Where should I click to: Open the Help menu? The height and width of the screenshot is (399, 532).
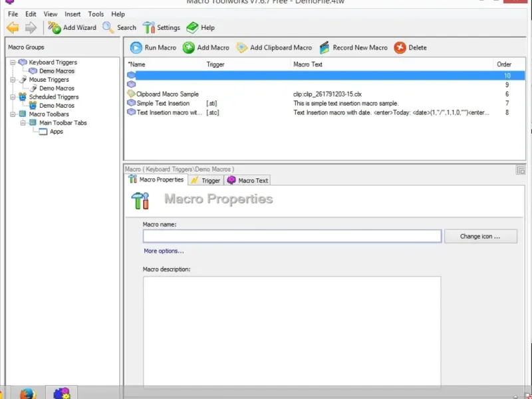118,14
